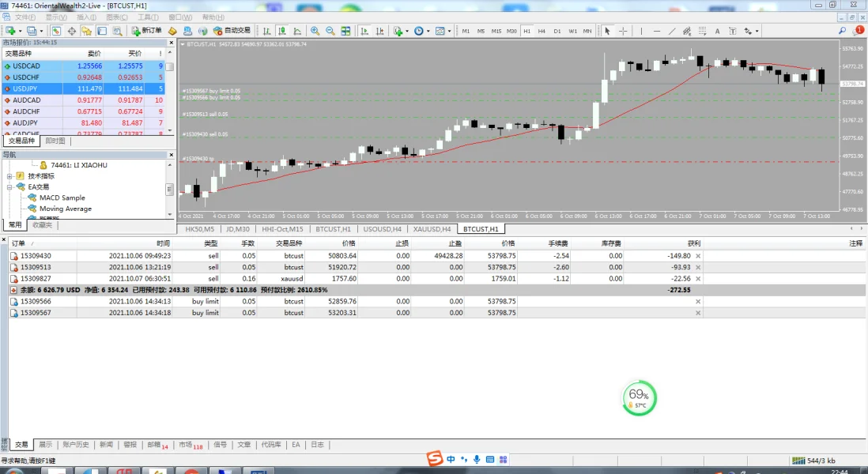Open search with the magnifier icon
This screenshot has width=868, height=474.
(843, 31)
